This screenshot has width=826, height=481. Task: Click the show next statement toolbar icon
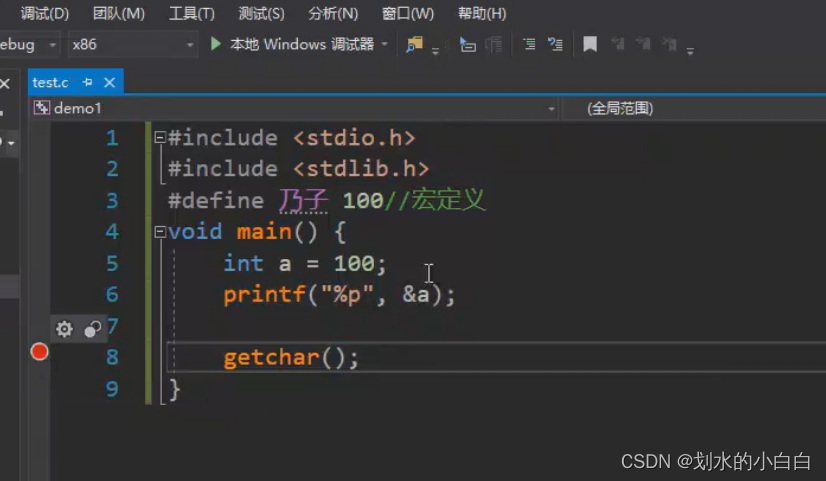467,44
